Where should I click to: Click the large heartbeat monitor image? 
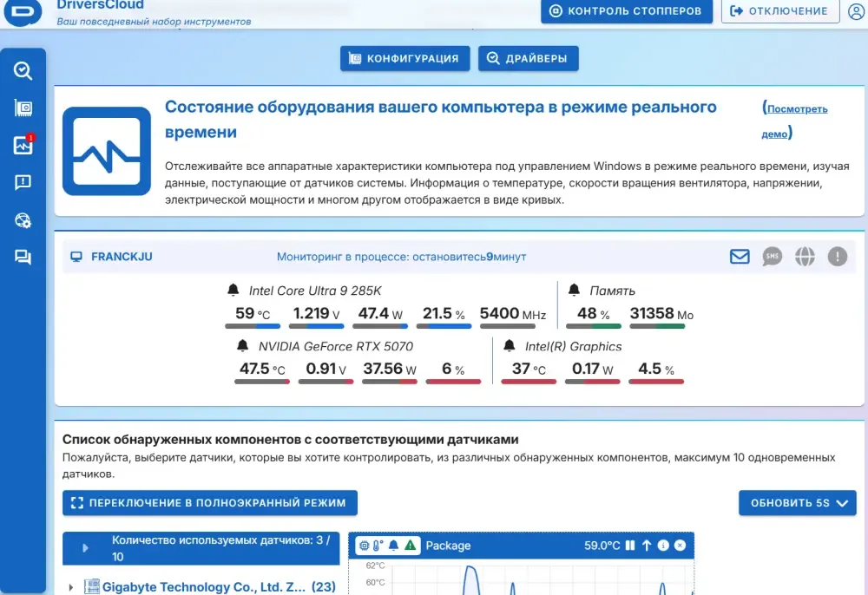click(x=107, y=151)
